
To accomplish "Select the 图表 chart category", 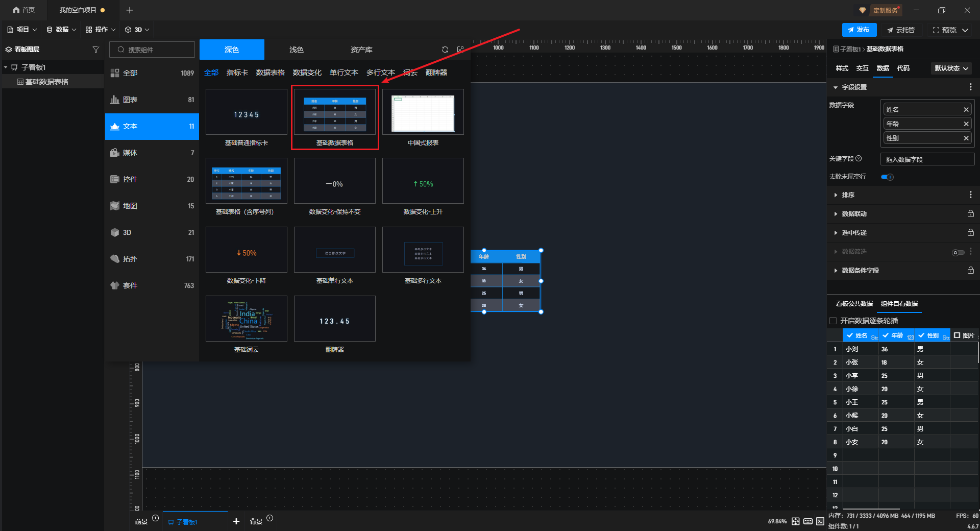I will pos(152,100).
